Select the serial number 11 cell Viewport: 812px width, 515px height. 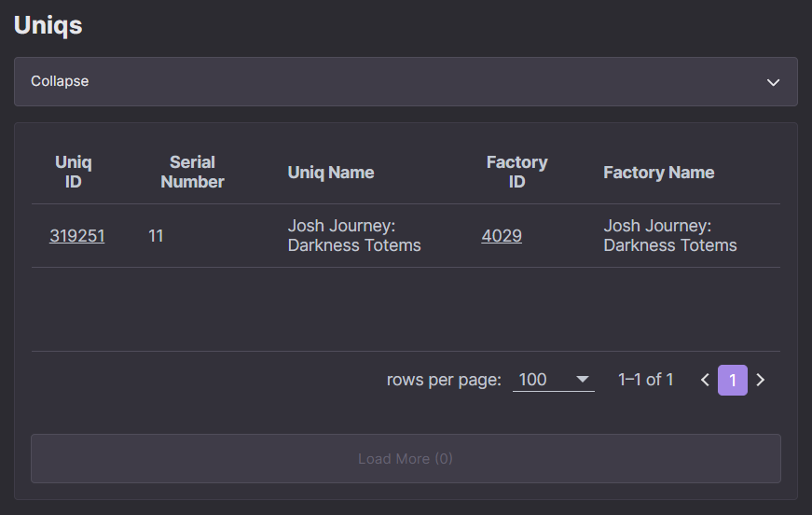point(156,236)
